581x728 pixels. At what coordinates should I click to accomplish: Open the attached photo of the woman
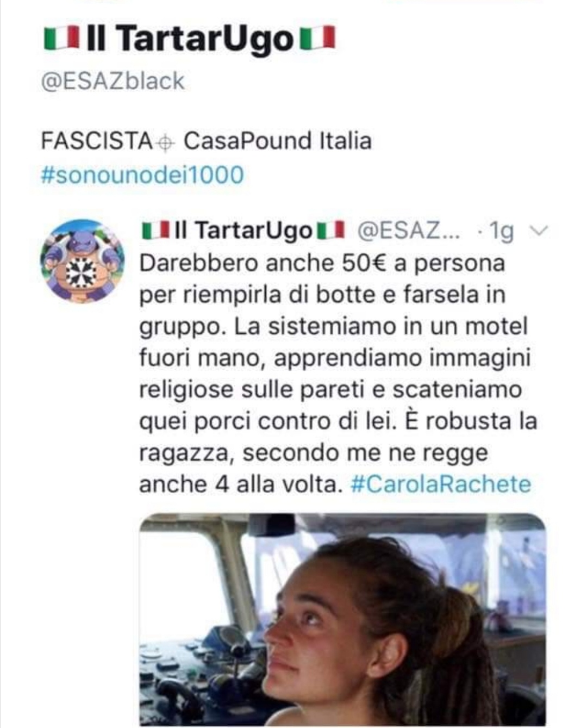pyautogui.click(x=342, y=620)
